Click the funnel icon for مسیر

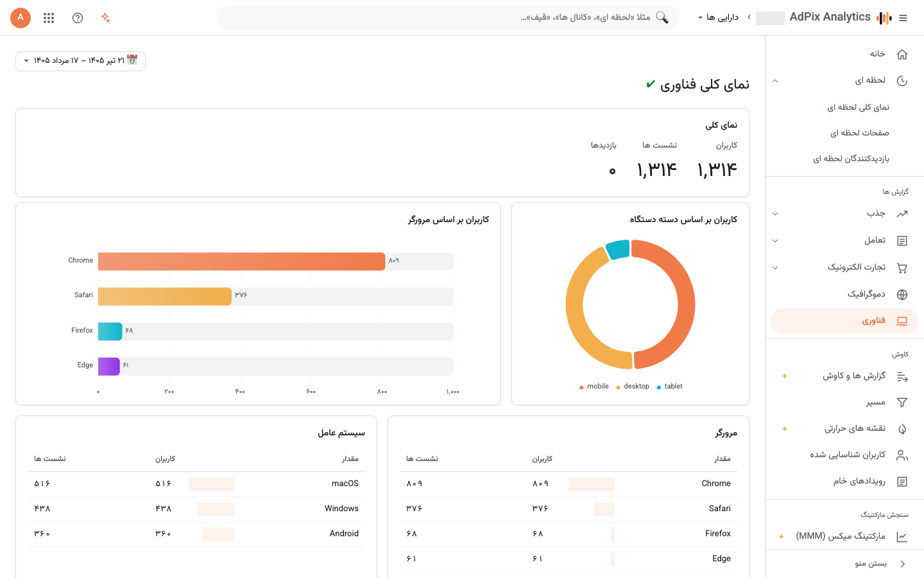tap(902, 403)
